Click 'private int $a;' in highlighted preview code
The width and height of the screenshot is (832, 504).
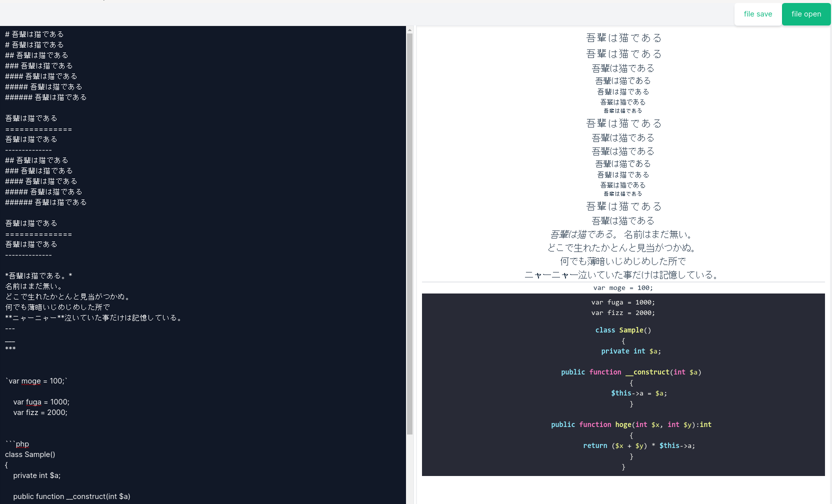[x=631, y=351]
